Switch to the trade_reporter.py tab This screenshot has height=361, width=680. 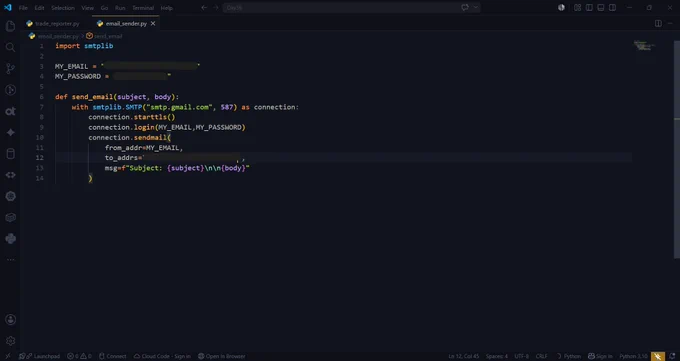53,23
